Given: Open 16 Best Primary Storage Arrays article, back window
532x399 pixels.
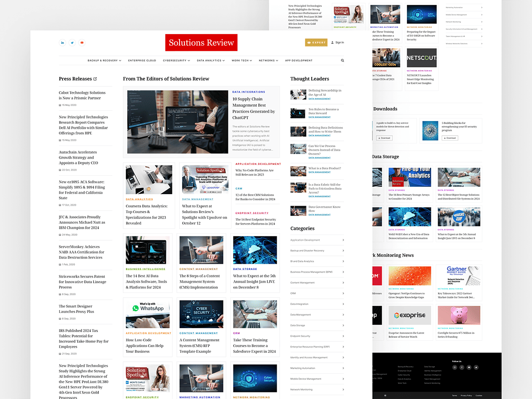Looking at the screenshot, I should pos(409,197).
